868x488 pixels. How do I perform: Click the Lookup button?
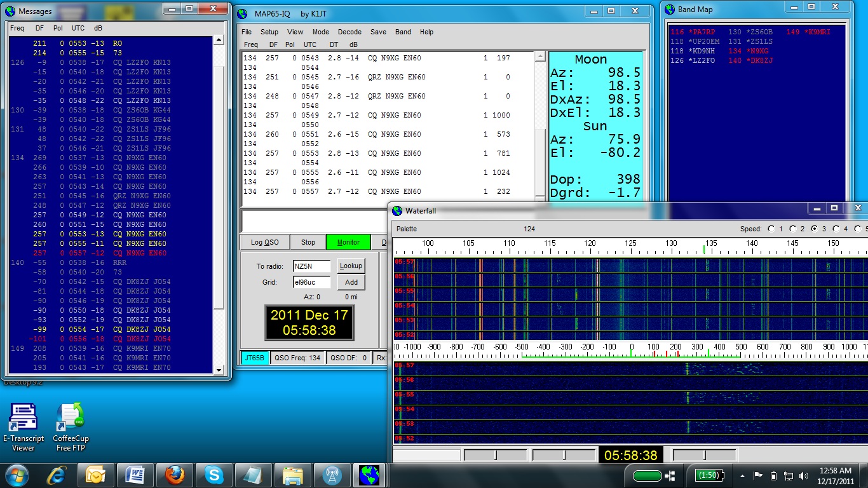tap(351, 266)
